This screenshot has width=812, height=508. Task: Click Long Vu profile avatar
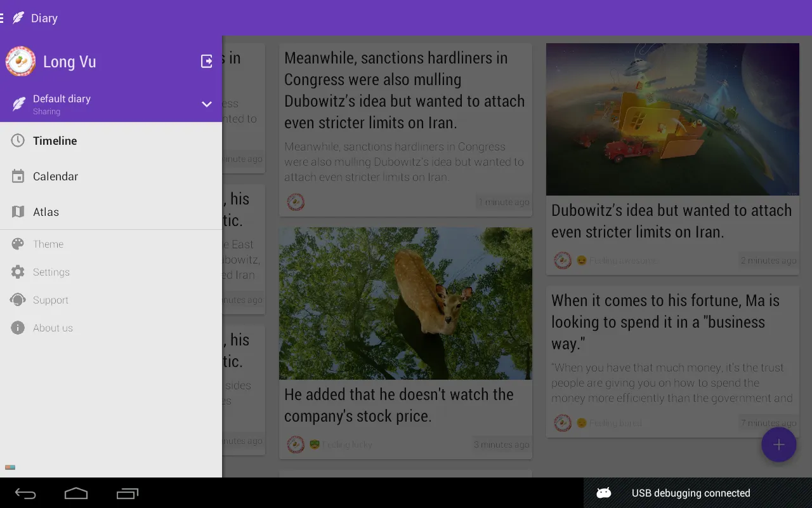pos(20,62)
